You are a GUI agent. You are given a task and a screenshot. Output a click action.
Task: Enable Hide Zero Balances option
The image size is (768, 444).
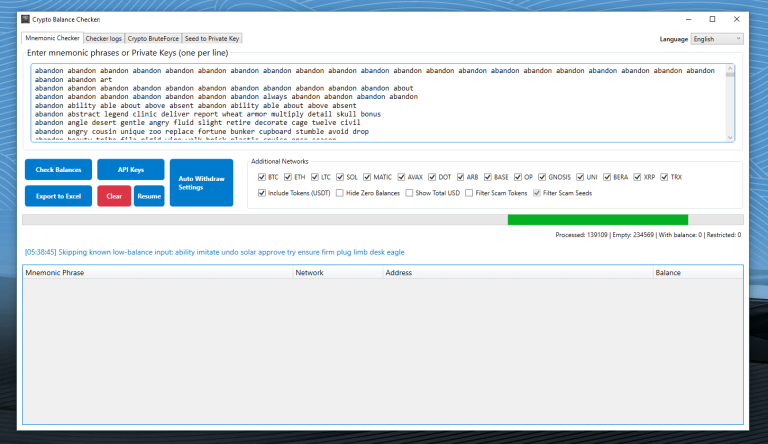[x=340, y=193]
